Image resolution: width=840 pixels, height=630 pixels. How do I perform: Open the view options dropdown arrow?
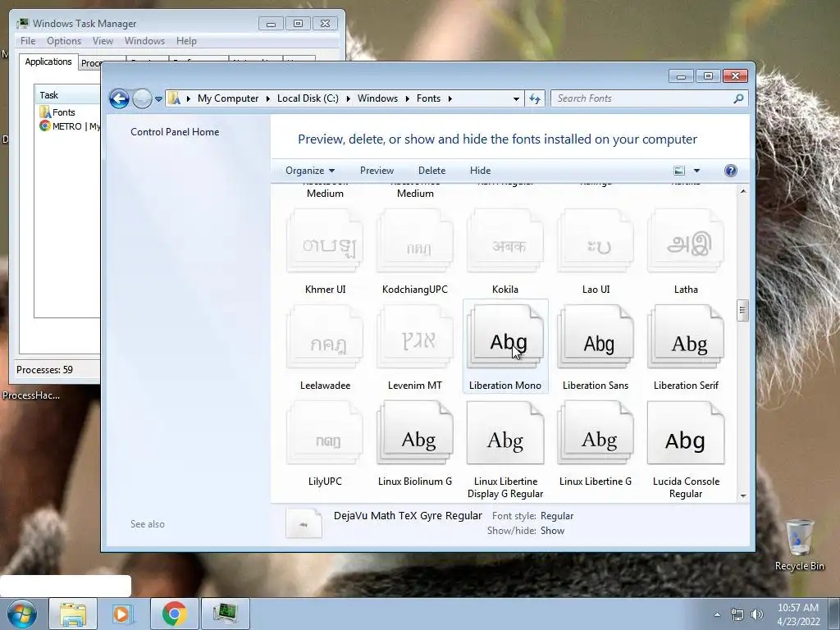coord(697,171)
